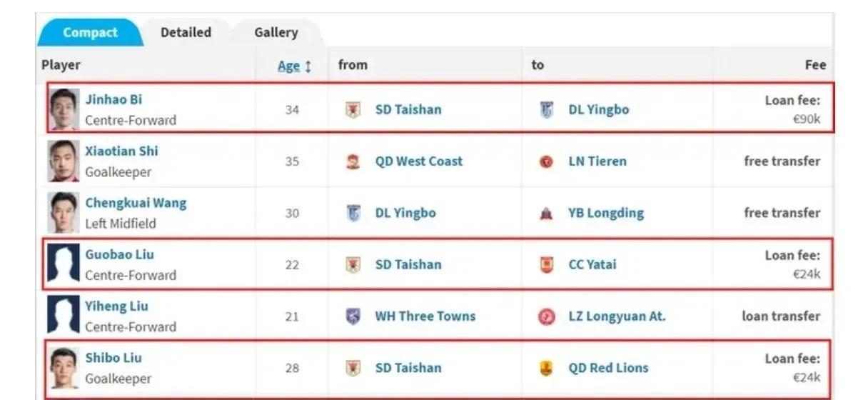The width and height of the screenshot is (868, 400).
Task: Click WH Three Towns club crest
Action: pyautogui.click(x=353, y=316)
